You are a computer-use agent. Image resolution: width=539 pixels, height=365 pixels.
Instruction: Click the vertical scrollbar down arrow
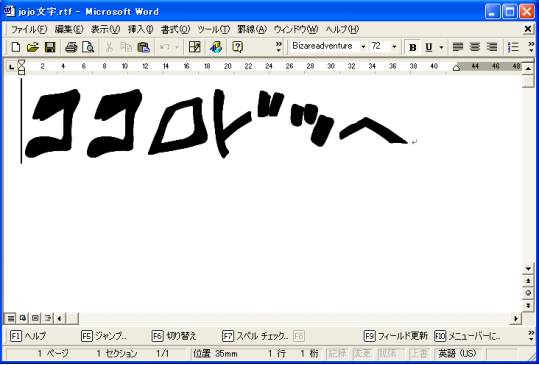tap(528, 268)
